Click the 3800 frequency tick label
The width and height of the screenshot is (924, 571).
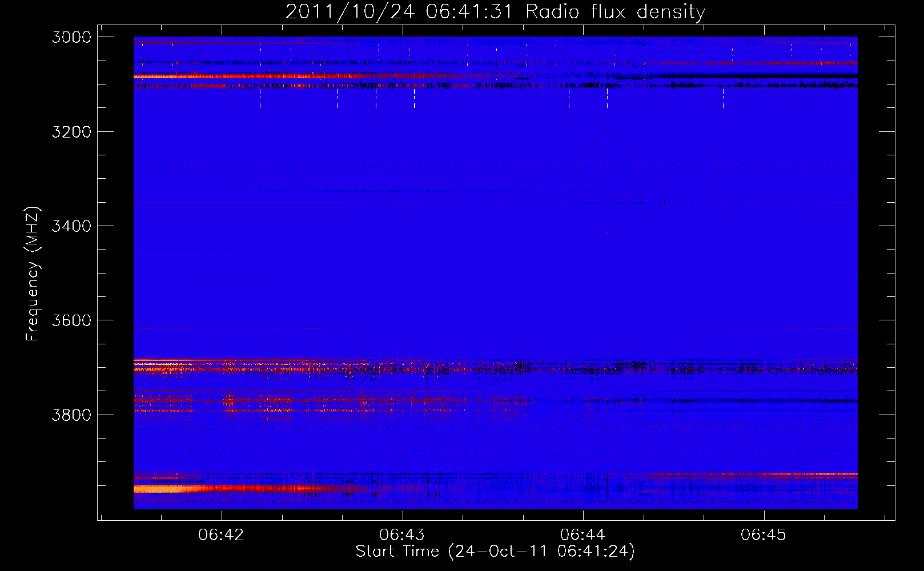pos(71,415)
